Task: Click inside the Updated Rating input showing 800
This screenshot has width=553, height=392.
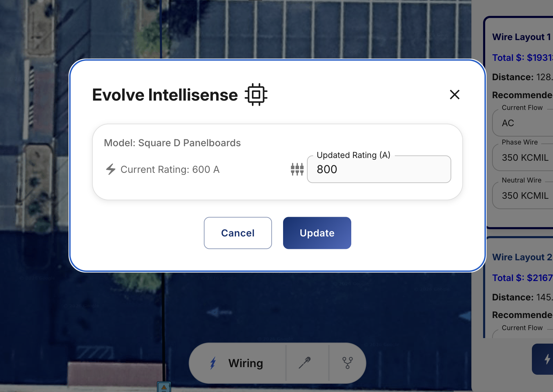Action: tap(378, 169)
